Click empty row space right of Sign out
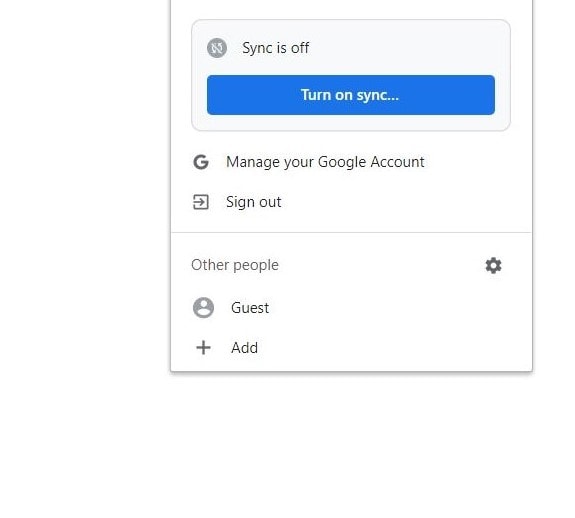Screen dimensions: 575x518 403,202
